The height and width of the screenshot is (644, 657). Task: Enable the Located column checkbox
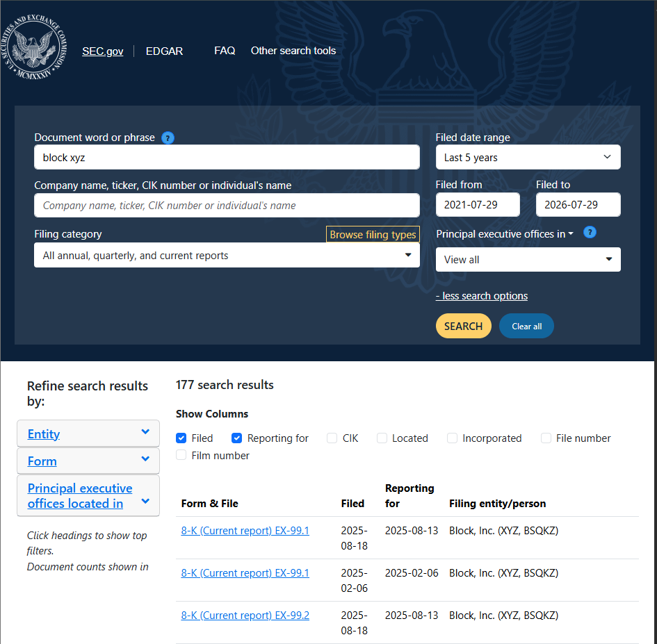point(382,438)
